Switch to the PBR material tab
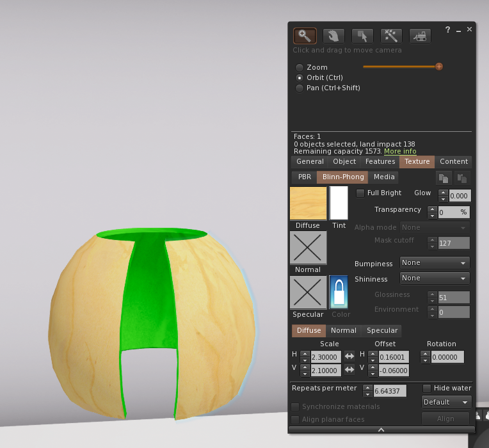The height and width of the screenshot is (448, 489). coord(303,177)
